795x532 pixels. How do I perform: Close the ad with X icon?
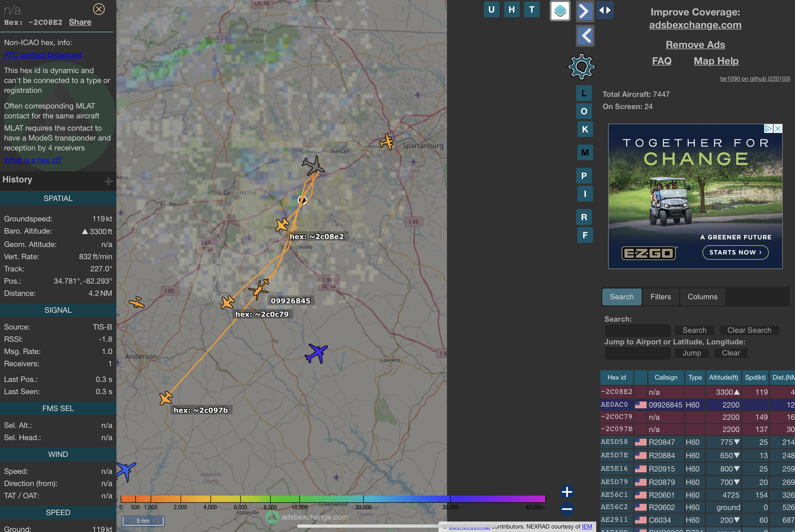coord(778,129)
